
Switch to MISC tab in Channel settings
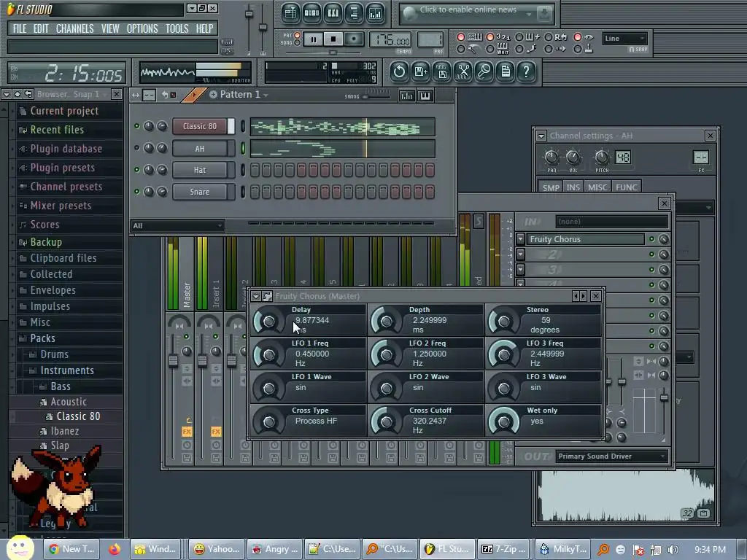pos(597,187)
